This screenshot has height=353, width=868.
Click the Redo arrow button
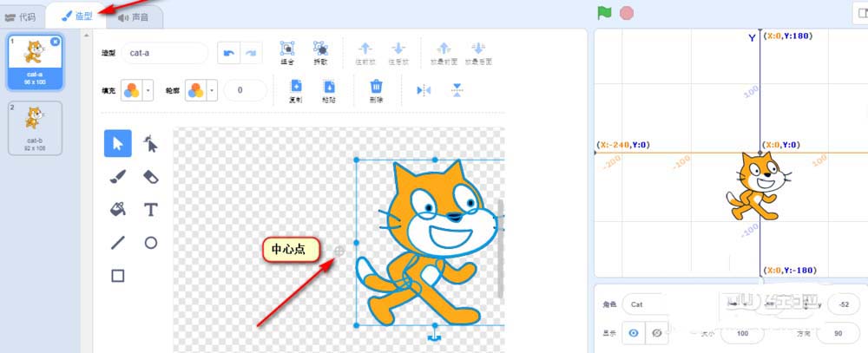pyautogui.click(x=251, y=53)
